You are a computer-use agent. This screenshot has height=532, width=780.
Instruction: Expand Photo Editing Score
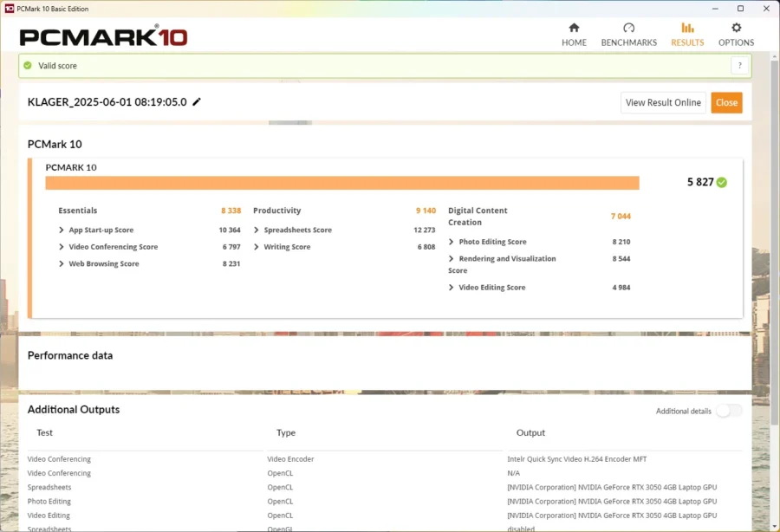pos(452,242)
